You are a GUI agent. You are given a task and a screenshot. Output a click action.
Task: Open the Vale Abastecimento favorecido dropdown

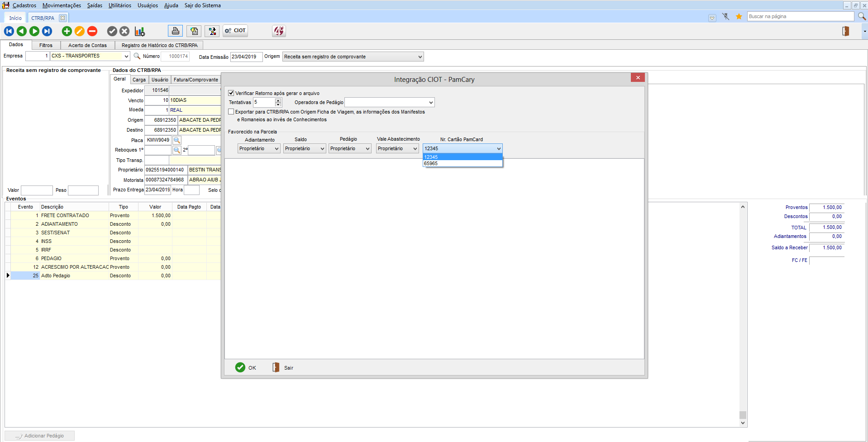point(415,149)
